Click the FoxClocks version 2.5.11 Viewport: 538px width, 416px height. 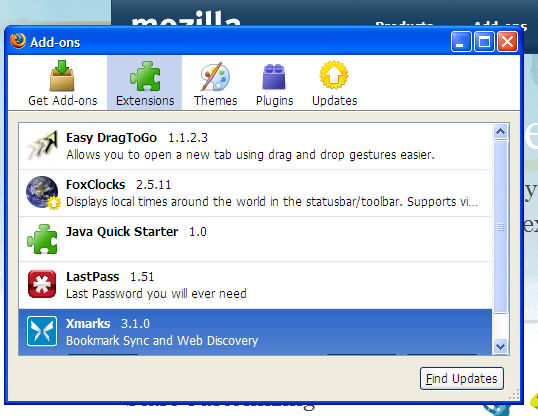point(153,185)
